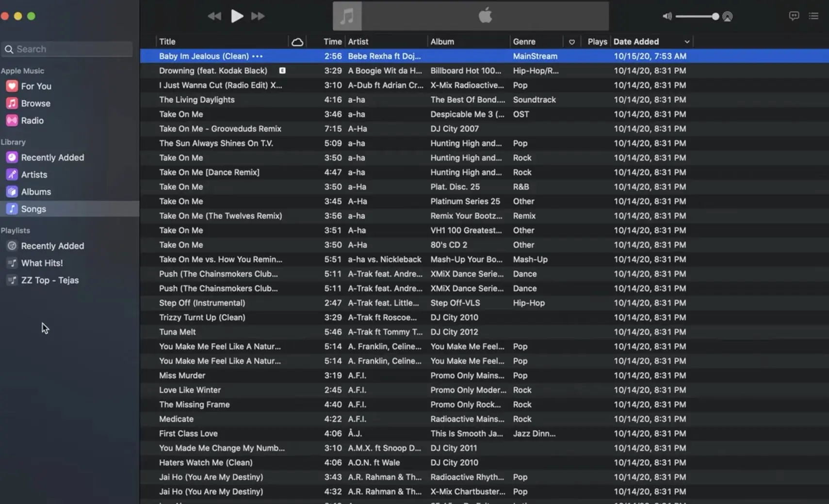829x504 pixels.
Task: Sort by cloud status column
Action: [x=297, y=42]
